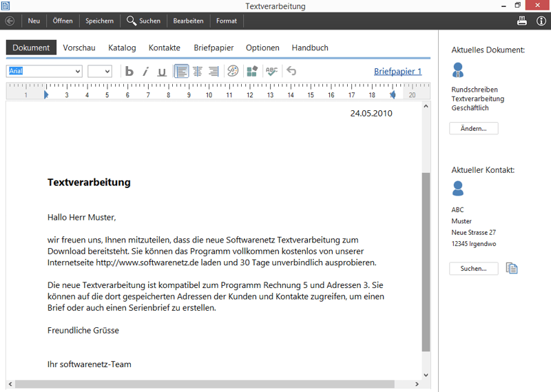Toggle bold formatting
Image resolution: width=551 pixels, height=392 pixels.
[x=129, y=71]
